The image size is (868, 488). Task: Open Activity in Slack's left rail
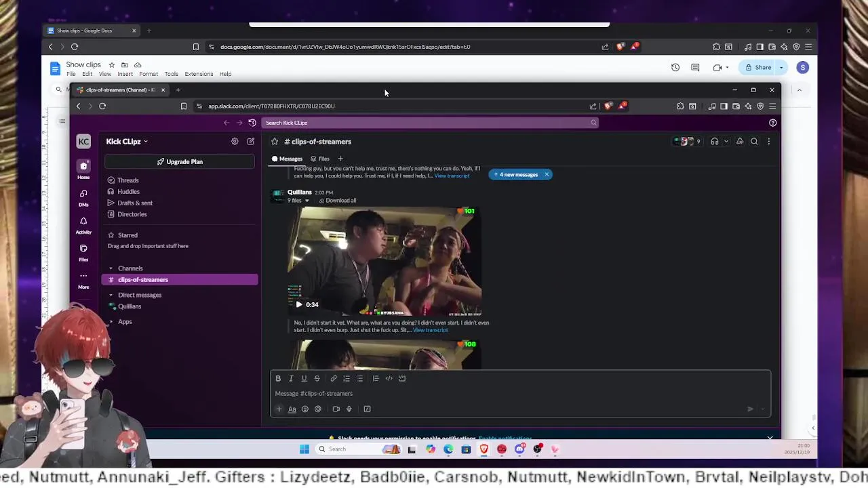[x=83, y=225]
